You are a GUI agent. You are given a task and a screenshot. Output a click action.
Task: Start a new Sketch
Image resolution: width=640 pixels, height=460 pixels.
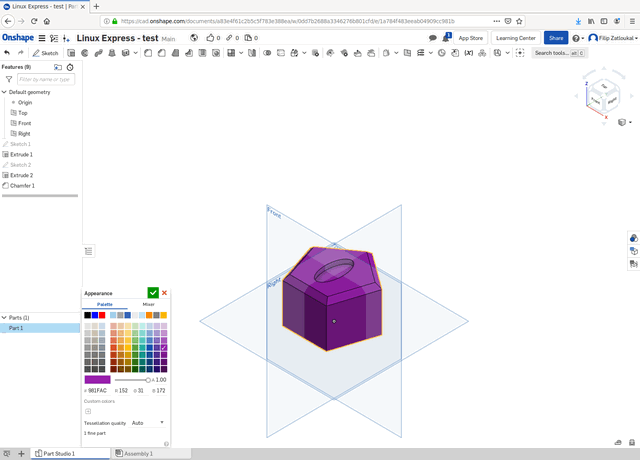45,53
